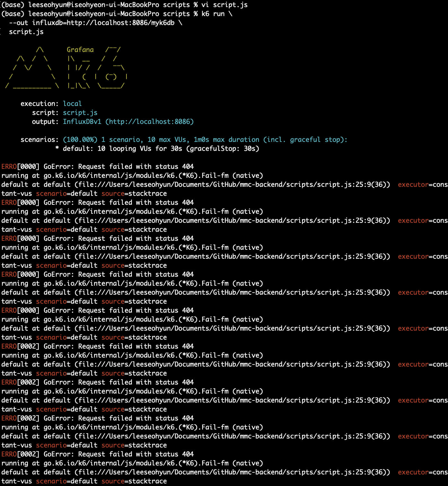Click the "vi script.js" command text
Viewport: 448px width, 486px height.
pos(224,5)
